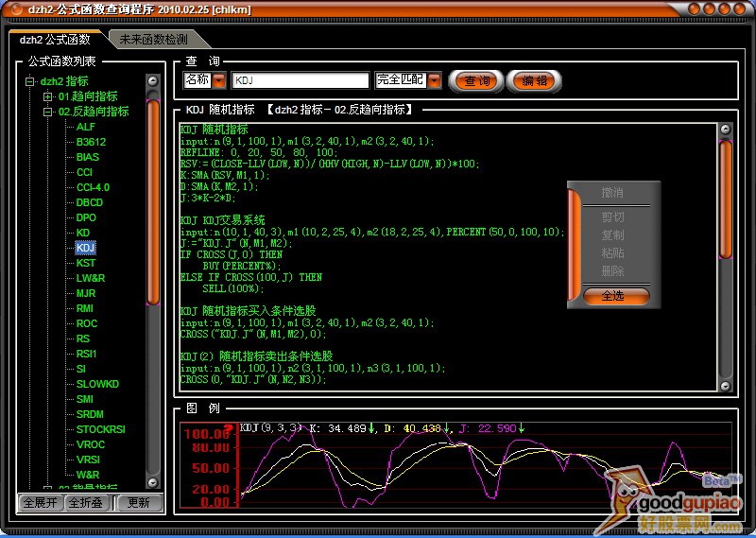This screenshot has height=538, width=756.
Task: Select MJR in the indicator tree
Action: pos(86,293)
